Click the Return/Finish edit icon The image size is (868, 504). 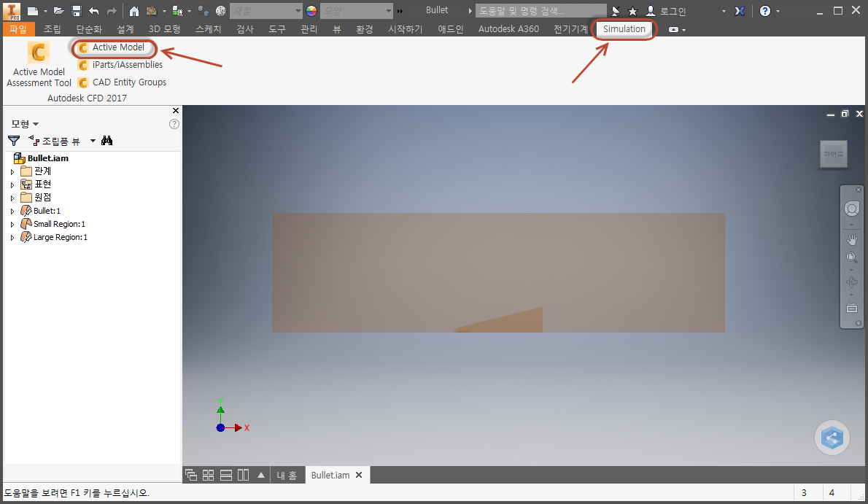click(x=151, y=10)
